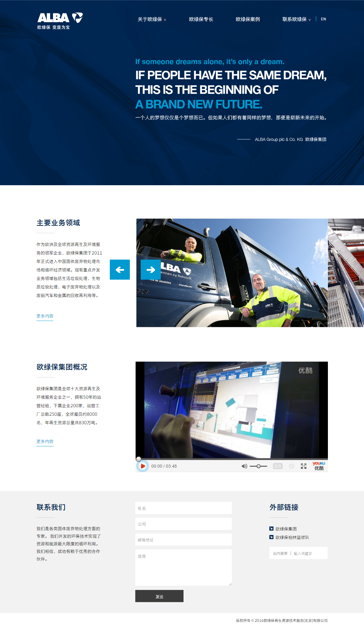Viewport: 364px width, 627px height.
Task: Adjust the video volume slider
Action: pos(258,466)
